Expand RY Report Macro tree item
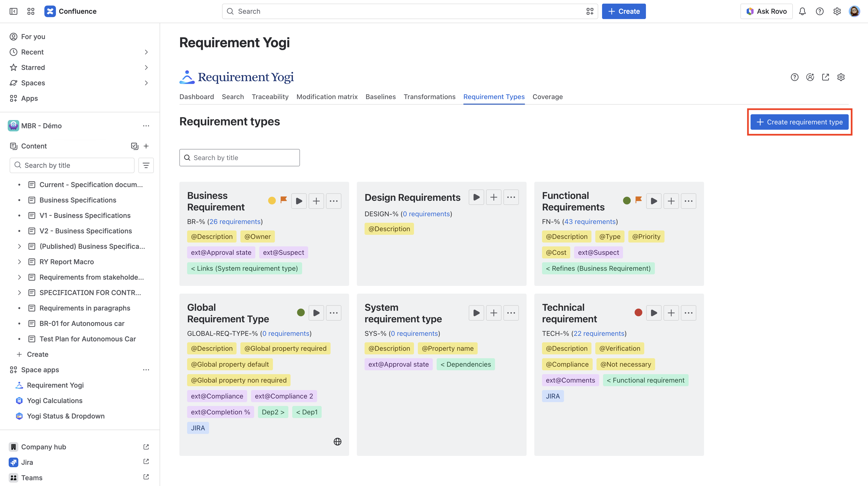Screen dimensions: 868x486 click(19, 262)
